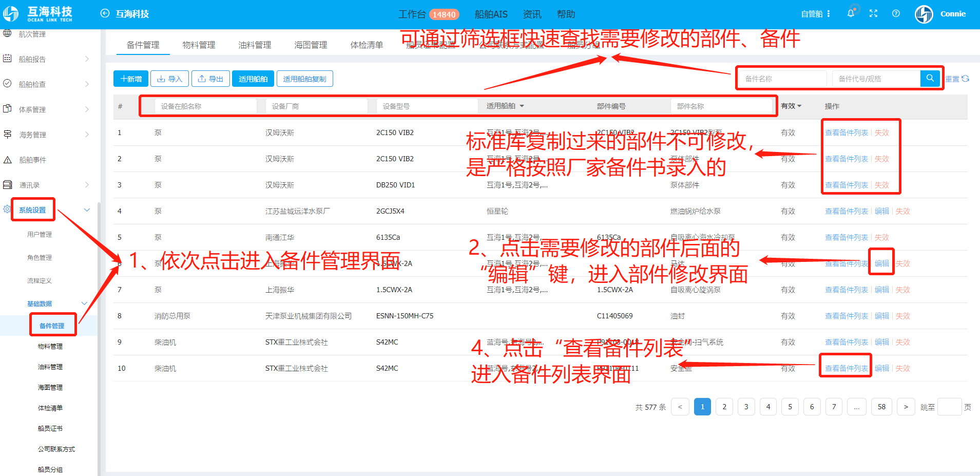Focus the 设备型号 filter field
This screenshot has width=980, height=476.
point(427,106)
